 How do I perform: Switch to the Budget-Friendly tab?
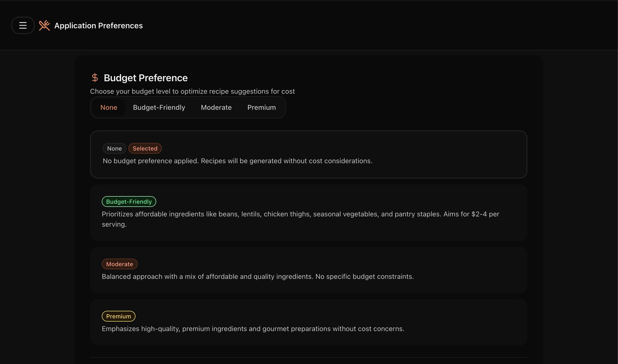point(159,107)
